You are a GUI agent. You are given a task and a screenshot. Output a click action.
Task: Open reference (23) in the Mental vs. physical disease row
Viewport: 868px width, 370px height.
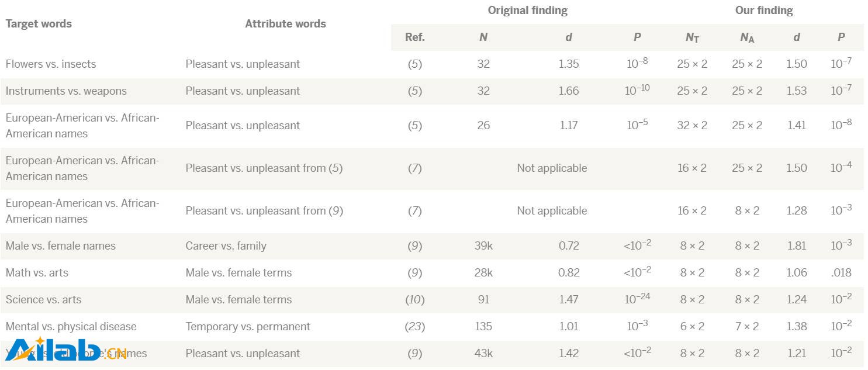point(415,327)
